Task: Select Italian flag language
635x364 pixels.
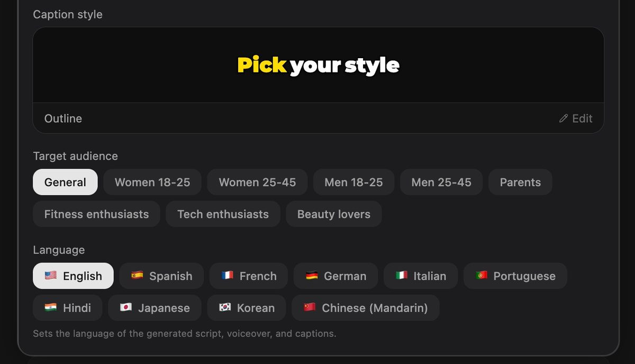Action: (421, 276)
